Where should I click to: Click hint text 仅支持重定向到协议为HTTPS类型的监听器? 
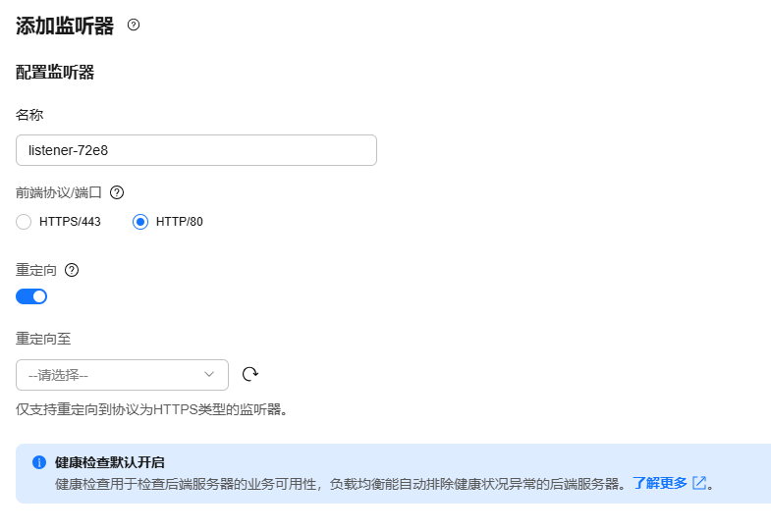click(151, 409)
